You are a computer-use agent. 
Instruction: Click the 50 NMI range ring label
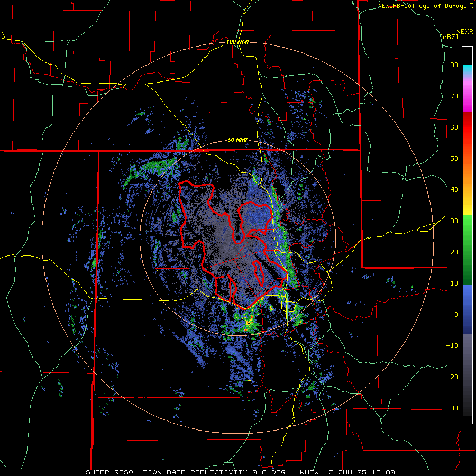tap(237, 140)
